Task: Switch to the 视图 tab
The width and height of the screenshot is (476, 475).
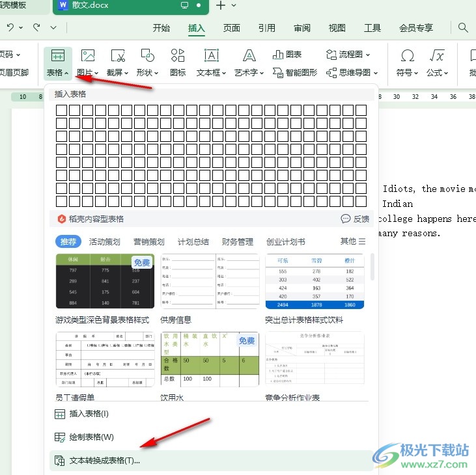Action: pyautogui.click(x=337, y=28)
